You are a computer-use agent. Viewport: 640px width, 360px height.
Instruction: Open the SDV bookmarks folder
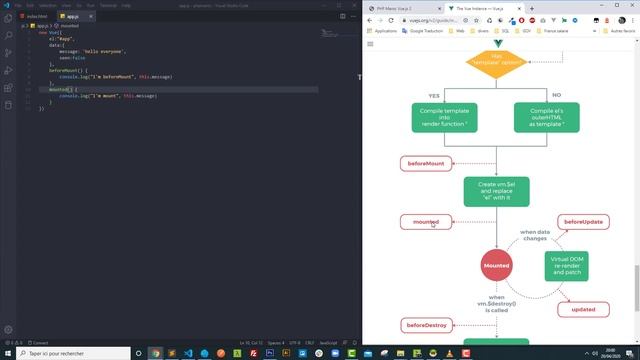click(x=523, y=31)
